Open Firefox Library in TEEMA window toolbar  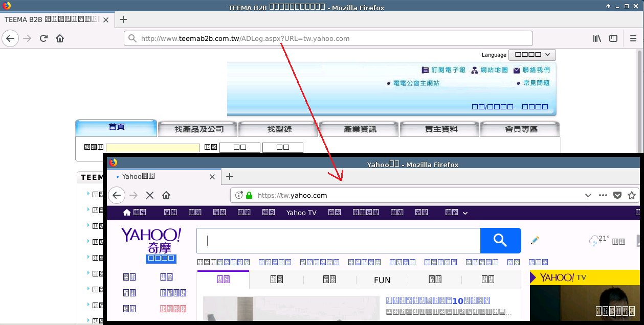pyautogui.click(x=597, y=38)
